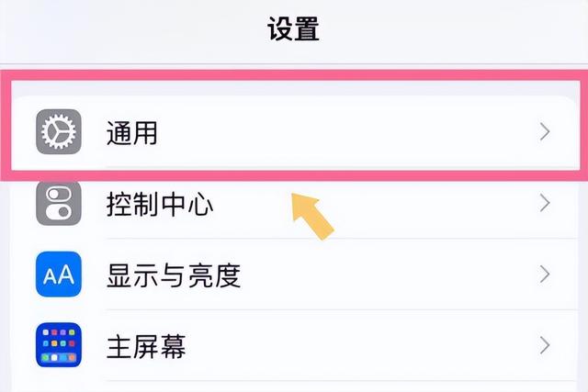Expand 显示与亮度 via its right chevron

tap(545, 274)
